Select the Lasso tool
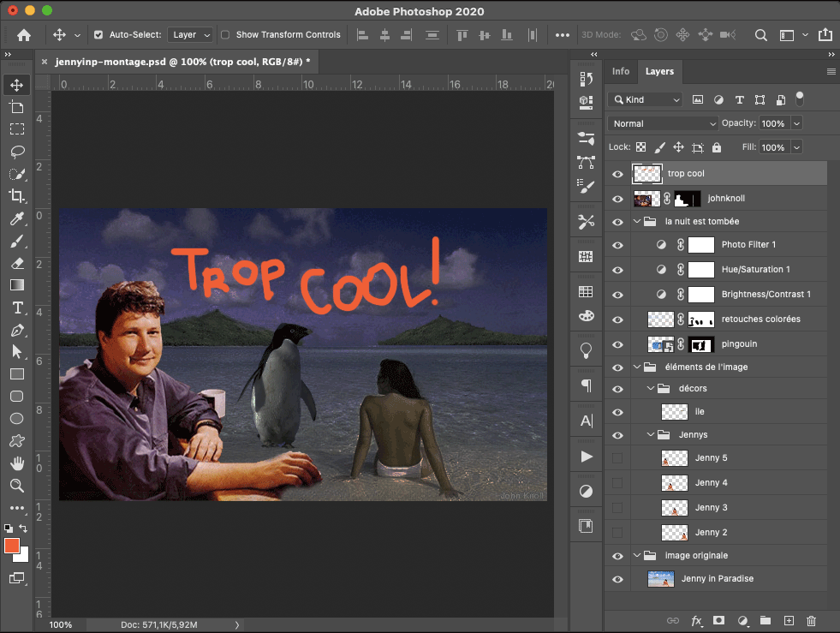 (17, 152)
